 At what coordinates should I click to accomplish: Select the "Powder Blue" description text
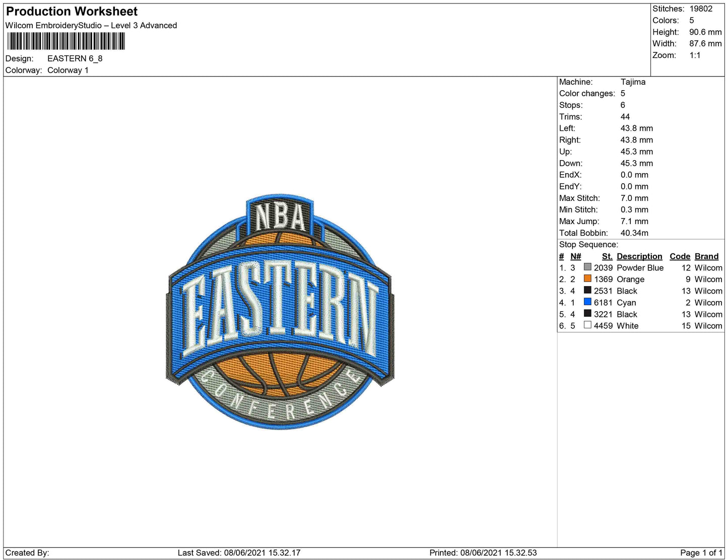point(640,267)
